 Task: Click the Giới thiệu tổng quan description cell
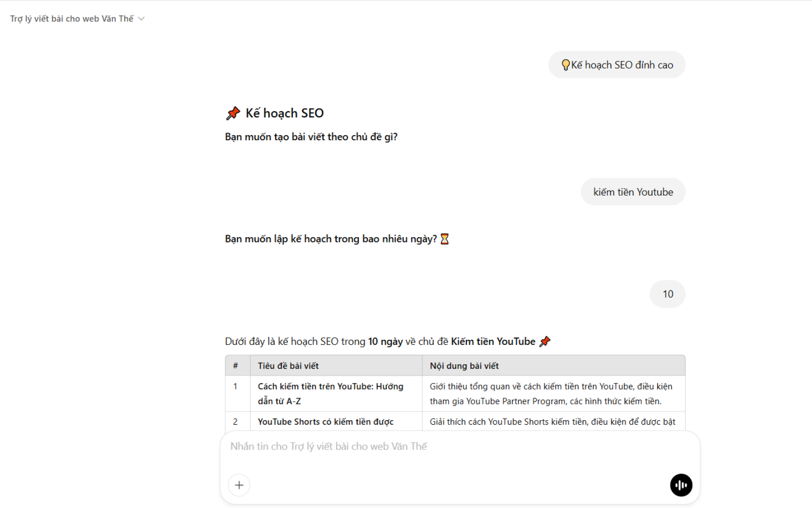click(551, 394)
